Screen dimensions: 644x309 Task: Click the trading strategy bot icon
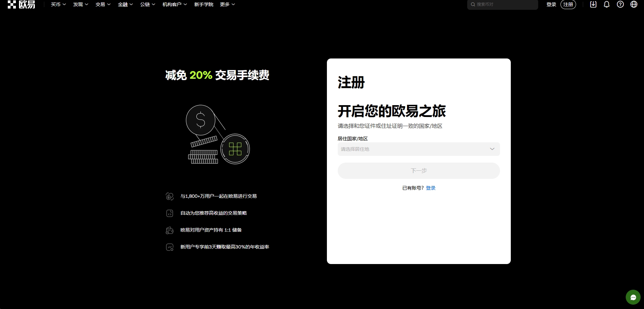170,213
